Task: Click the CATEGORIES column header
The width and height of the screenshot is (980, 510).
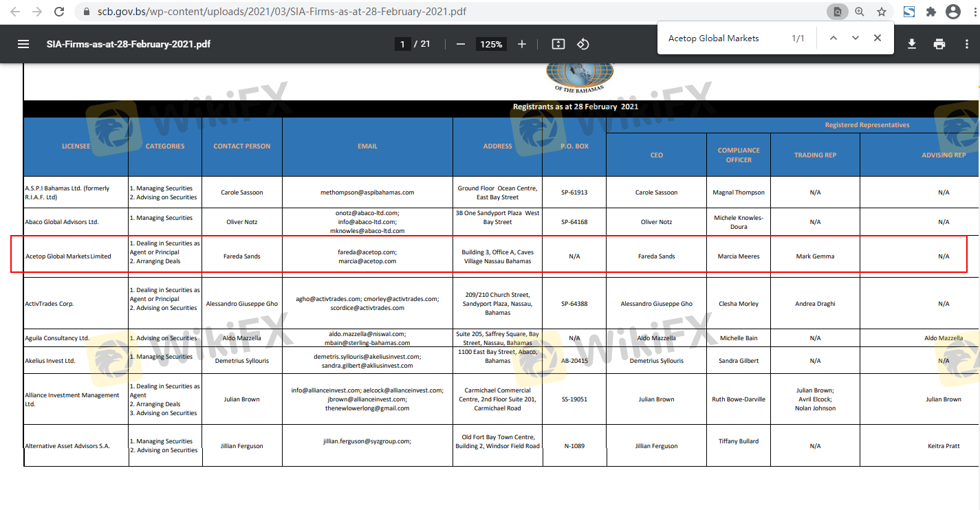Action: [x=165, y=146]
